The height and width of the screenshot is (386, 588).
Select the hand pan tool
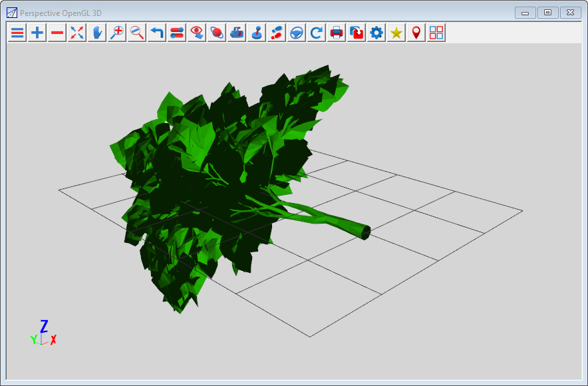[x=97, y=33]
